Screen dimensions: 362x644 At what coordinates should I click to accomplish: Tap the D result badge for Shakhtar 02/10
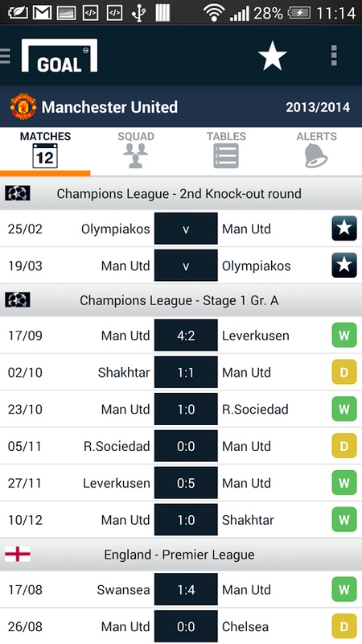click(x=344, y=372)
